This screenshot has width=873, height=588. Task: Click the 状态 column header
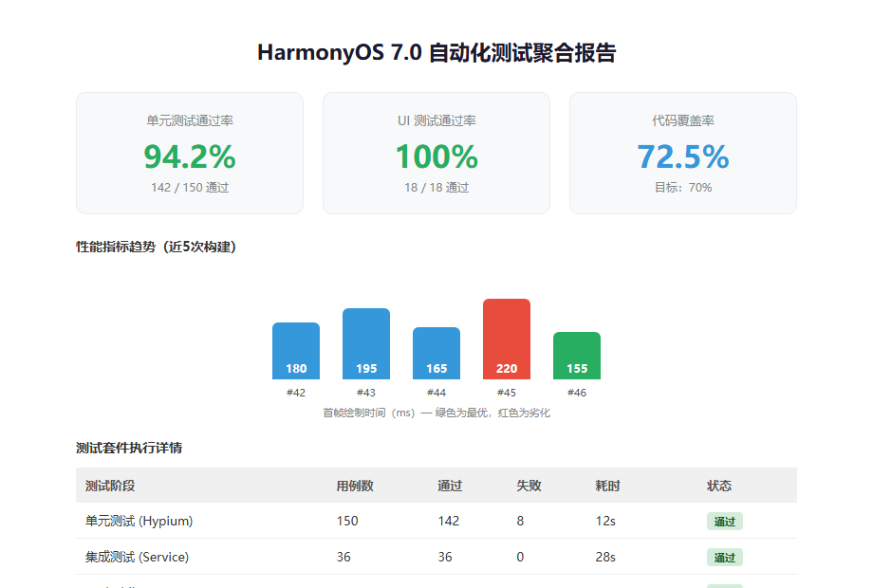pyautogui.click(x=719, y=486)
